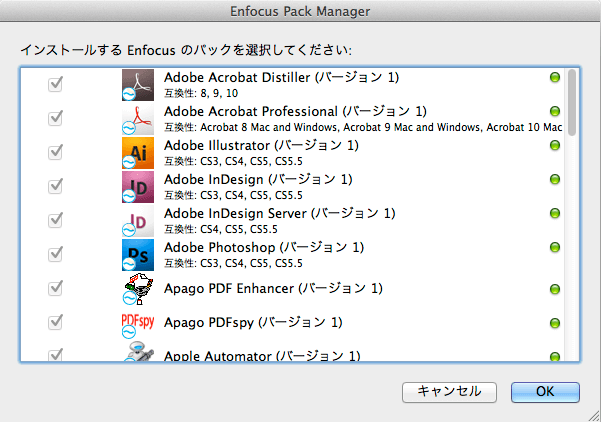Select the Adobe Acrobat Distiller (バージョン 1) row
Image resolution: width=601 pixels, height=422 pixels.
tap(292, 85)
